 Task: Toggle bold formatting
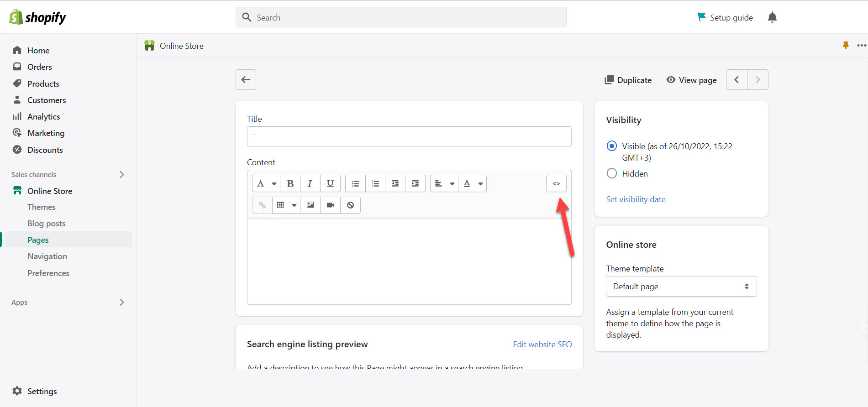pos(290,183)
